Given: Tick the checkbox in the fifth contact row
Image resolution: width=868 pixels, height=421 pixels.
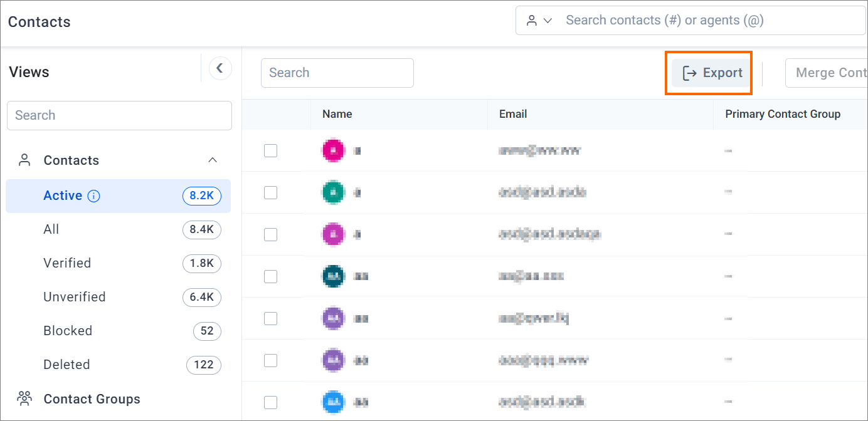Looking at the screenshot, I should 270,318.
